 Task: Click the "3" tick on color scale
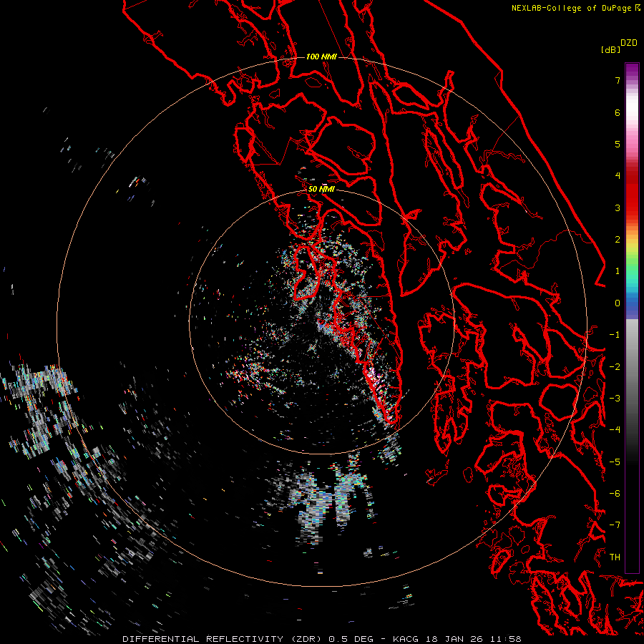click(x=618, y=208)
